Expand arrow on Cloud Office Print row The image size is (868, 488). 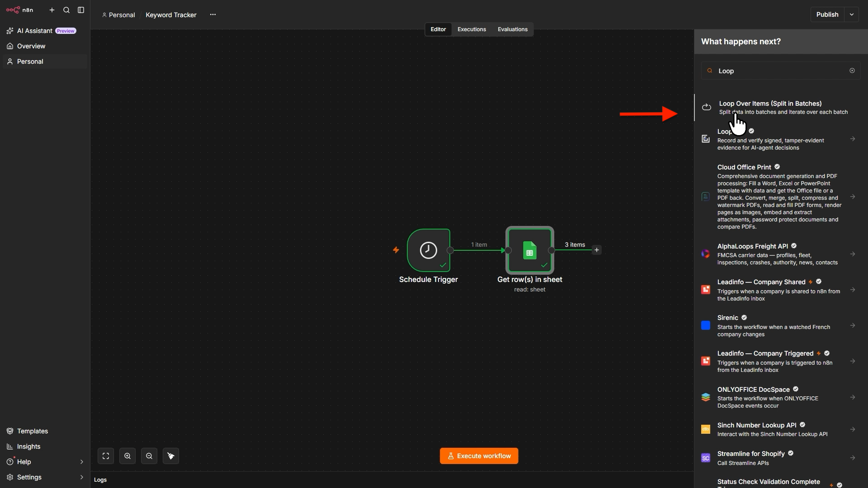(853, 197)
